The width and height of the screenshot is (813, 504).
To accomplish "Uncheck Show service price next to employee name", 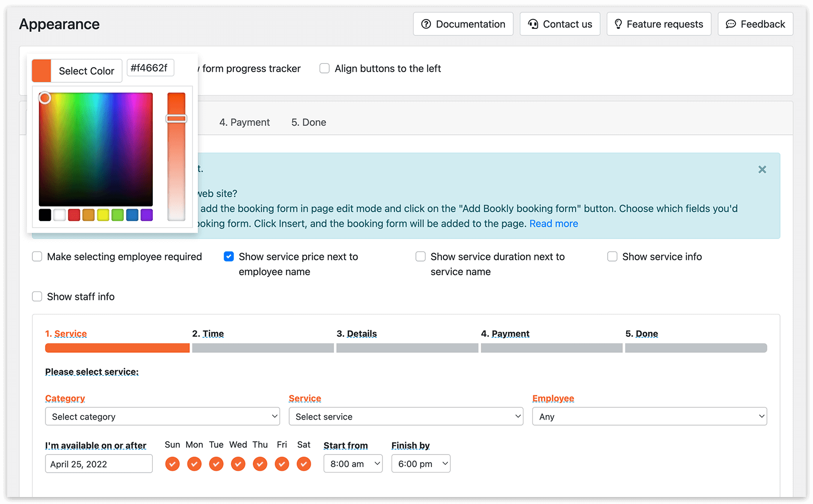I will point(229,256).
